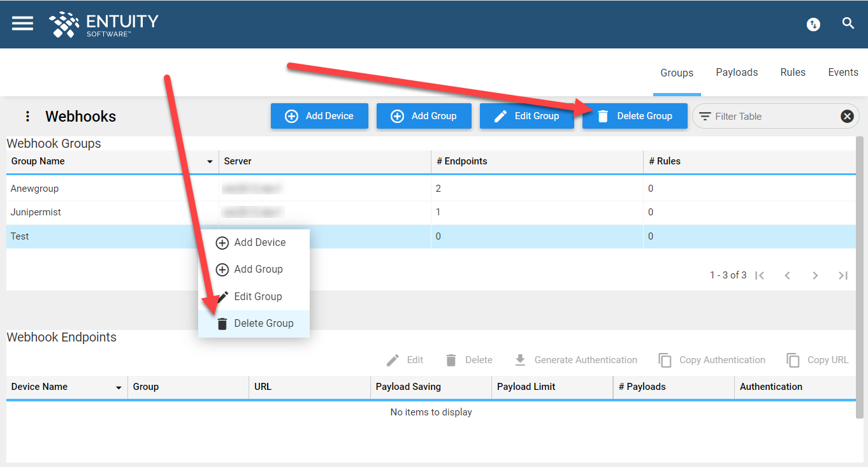Click the Edit endpoint pencil button
The image size is (868, 467).
pos(405,360)
